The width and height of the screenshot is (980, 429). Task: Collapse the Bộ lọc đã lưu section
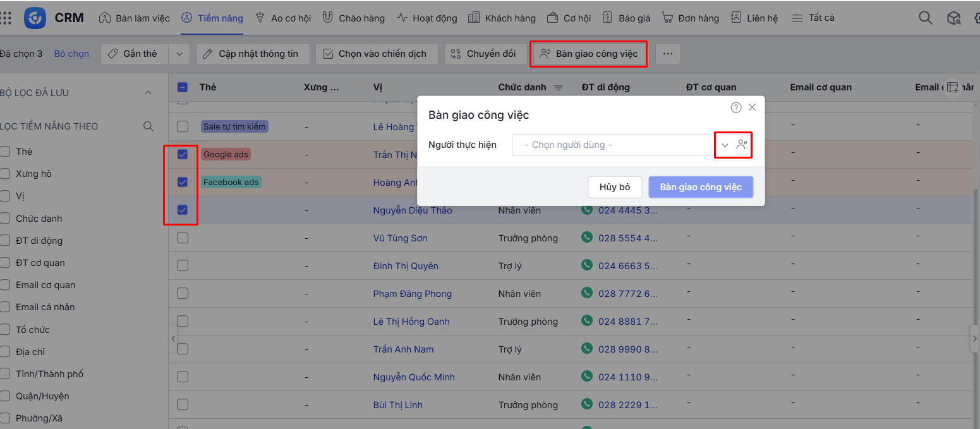pos(148,93)
